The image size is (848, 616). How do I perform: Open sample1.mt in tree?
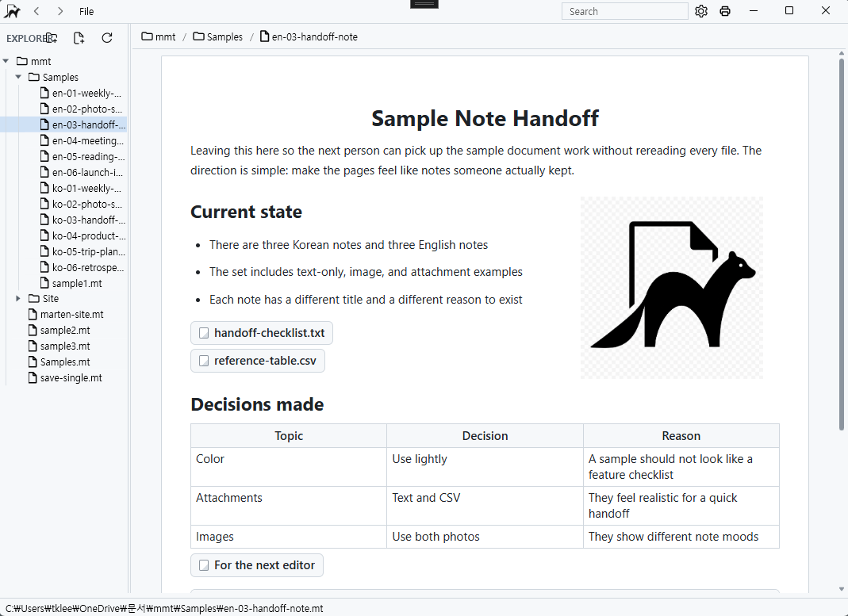coord(71,283)
